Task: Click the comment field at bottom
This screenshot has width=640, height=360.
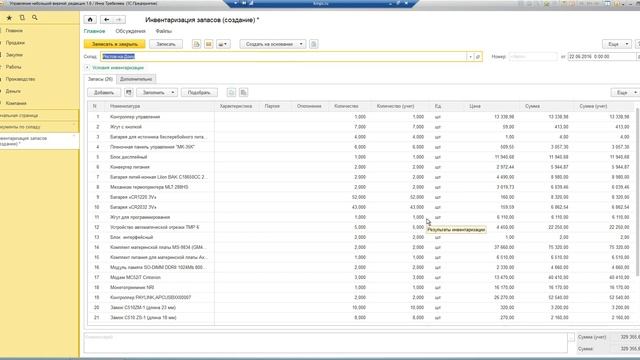Action: pos(325,342)
